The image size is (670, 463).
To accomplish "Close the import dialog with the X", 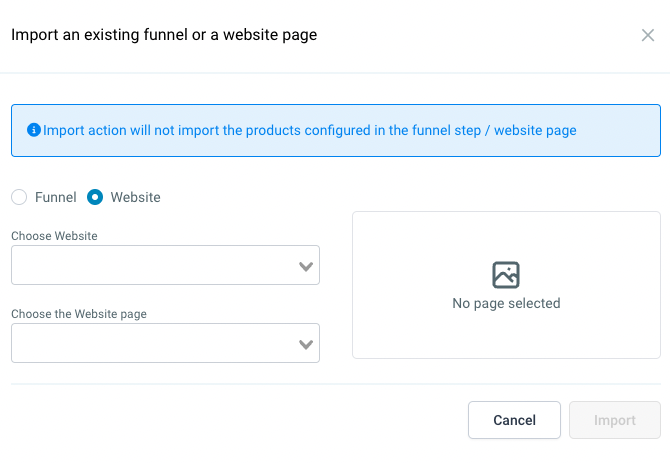I will click(x=648, y=35).
